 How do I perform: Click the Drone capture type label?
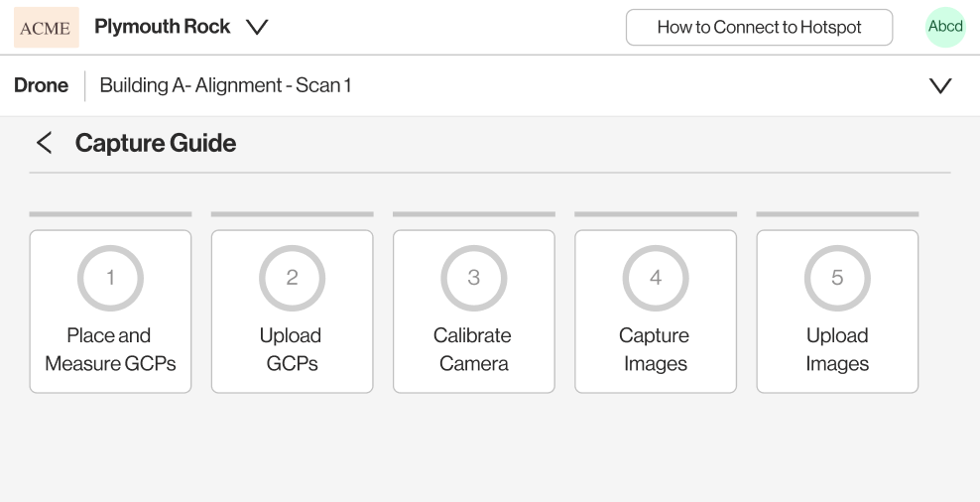tap(42, 85)
